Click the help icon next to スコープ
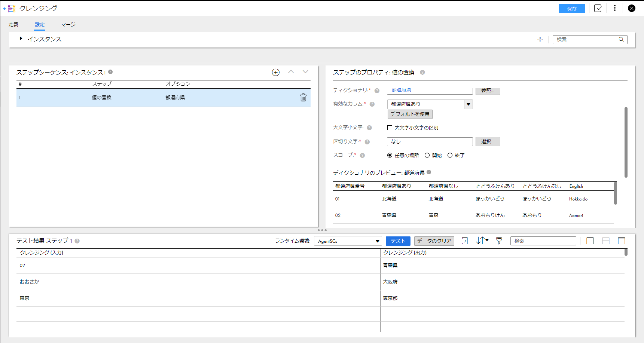This screenshot has height=343, width=644. 362,156
